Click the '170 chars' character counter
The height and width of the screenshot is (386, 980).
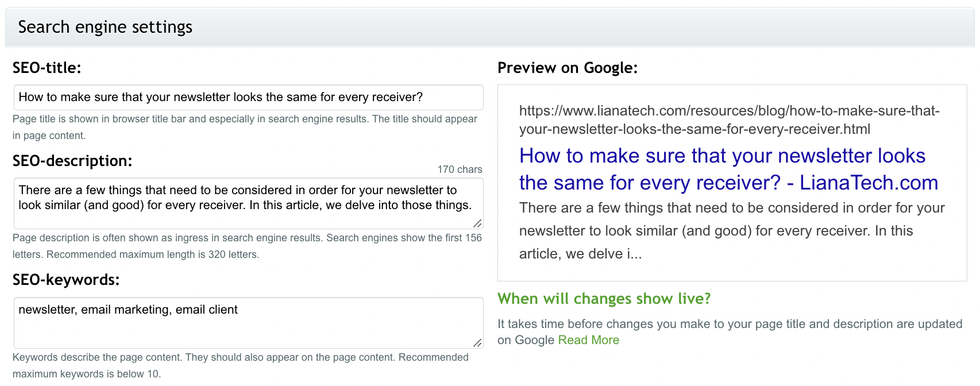[459, 169]
